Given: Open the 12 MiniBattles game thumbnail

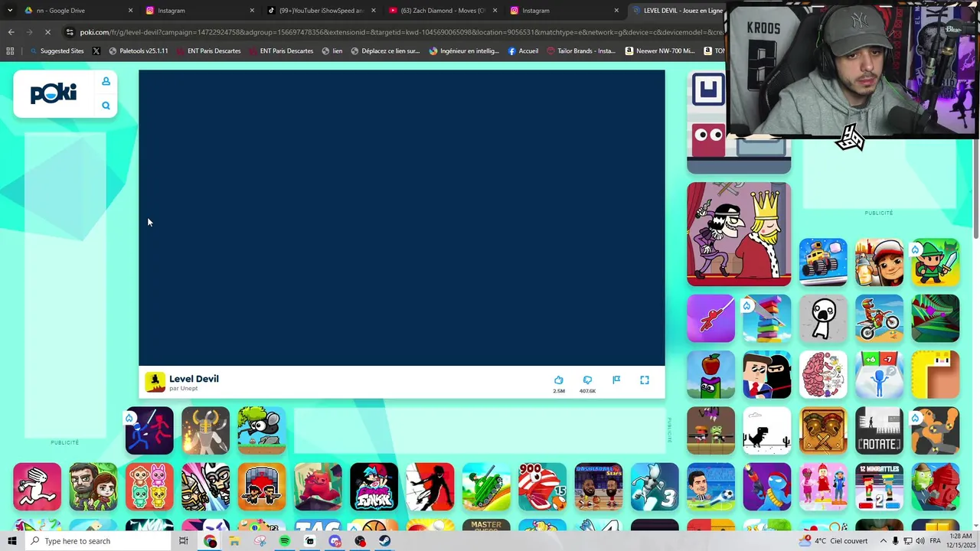Looking at the screenshot, I should [879, 487].
